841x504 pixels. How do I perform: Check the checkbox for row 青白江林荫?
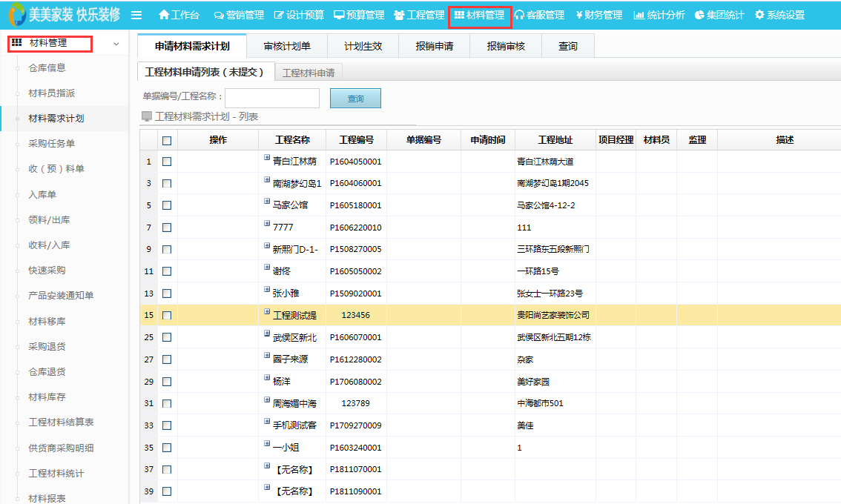(167, 162)
